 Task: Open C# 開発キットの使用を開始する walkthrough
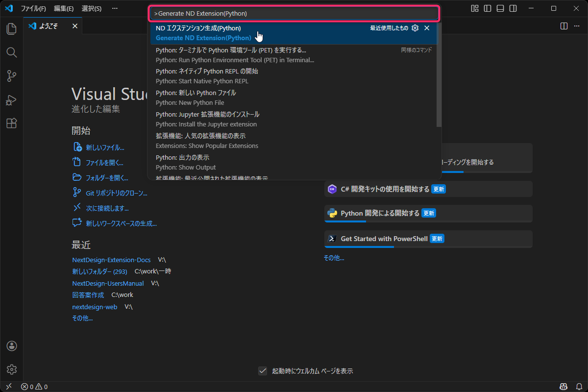pos(428,189)
